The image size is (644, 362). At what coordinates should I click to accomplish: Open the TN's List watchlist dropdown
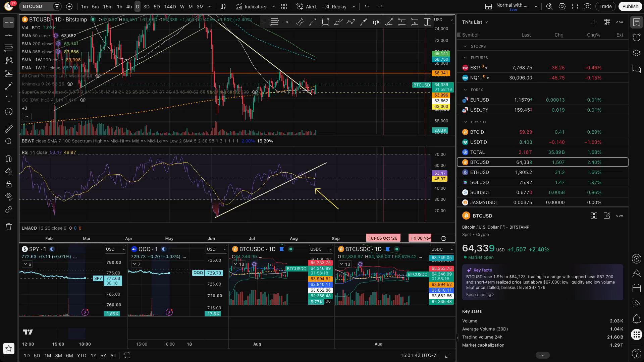[x=475, y=22]
